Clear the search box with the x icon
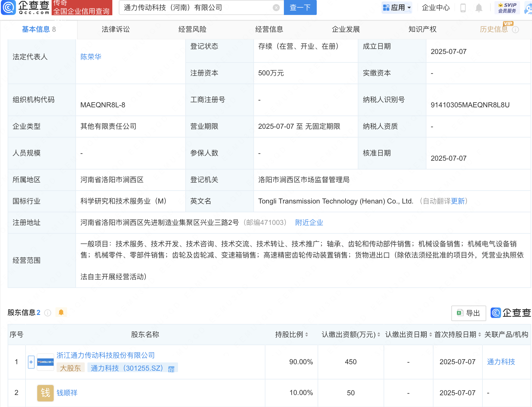Screen dimensions: 532x407 pyautogui.click(x=276, y=8)
